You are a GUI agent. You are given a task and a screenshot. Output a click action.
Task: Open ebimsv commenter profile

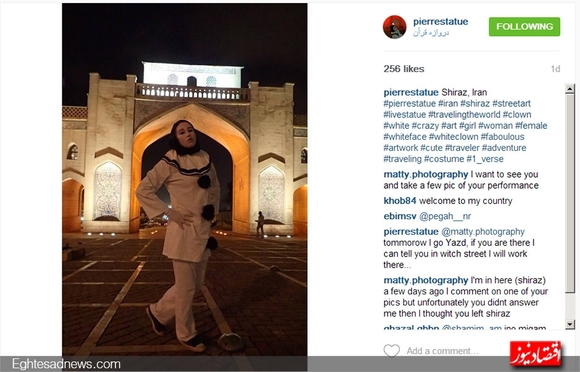pos(400,216)
